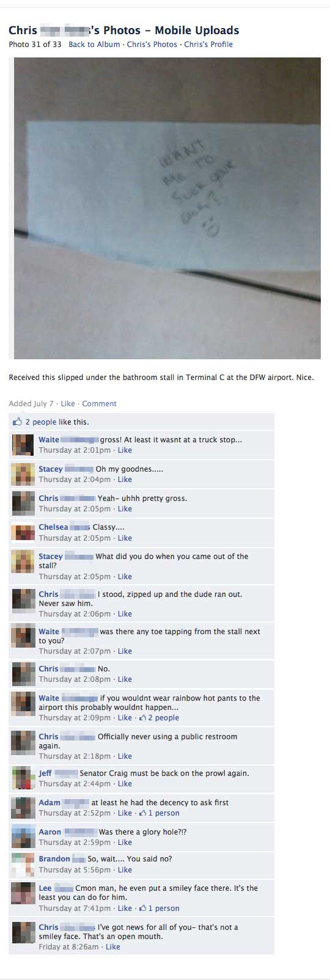Like Stacey's 'Oh my goodnes' comment
The image size is (330, 980).
(125, 480)
